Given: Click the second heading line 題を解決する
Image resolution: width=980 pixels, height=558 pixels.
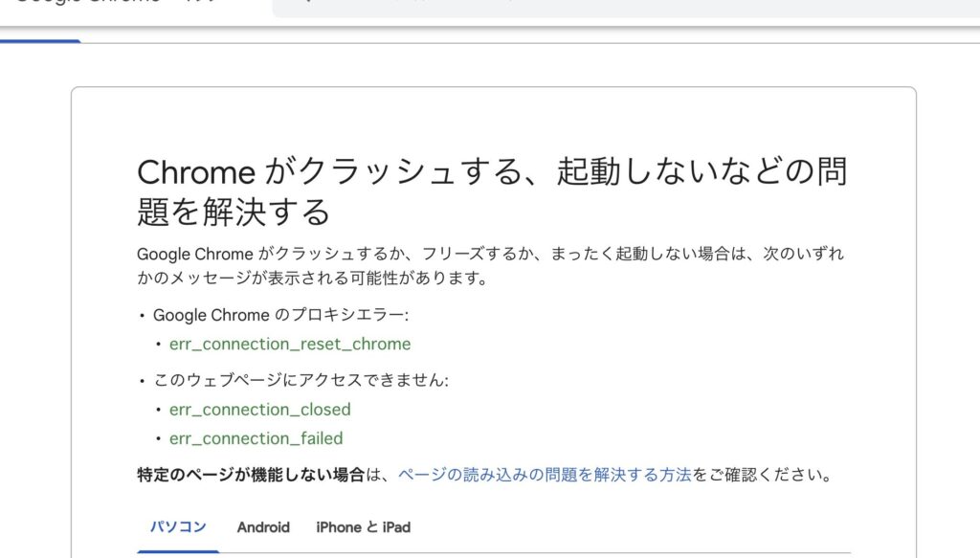Looking at the screenshot, I should (x=234, y=212).
